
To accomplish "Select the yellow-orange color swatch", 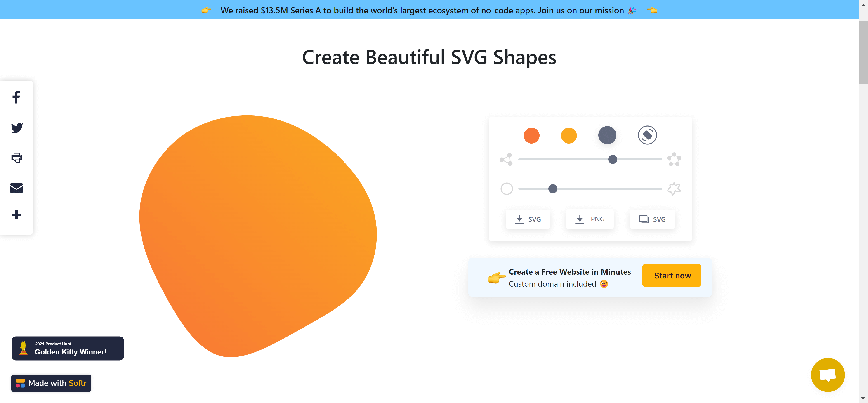I will [x=568, y=135].
